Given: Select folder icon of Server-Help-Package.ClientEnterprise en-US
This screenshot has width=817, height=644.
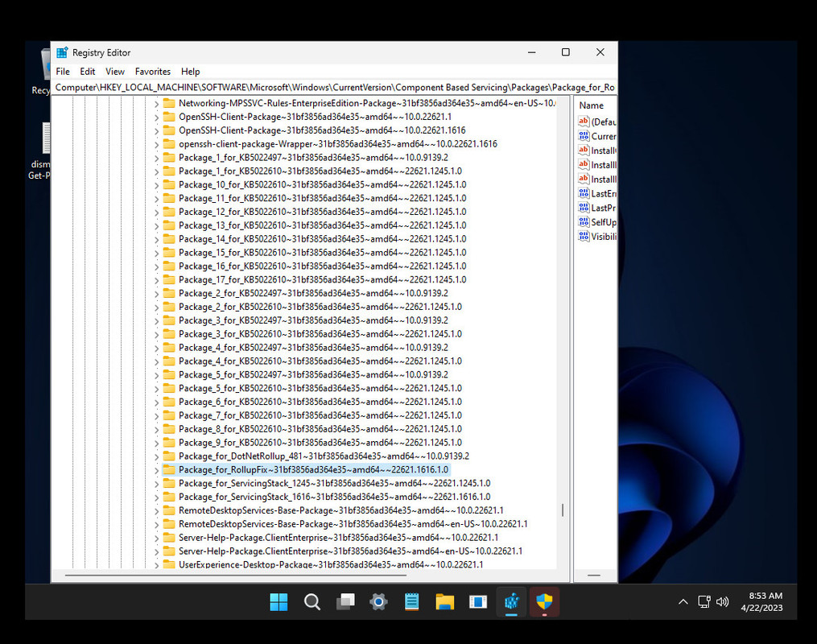Looking at the screenshot, I should [169, 551].
